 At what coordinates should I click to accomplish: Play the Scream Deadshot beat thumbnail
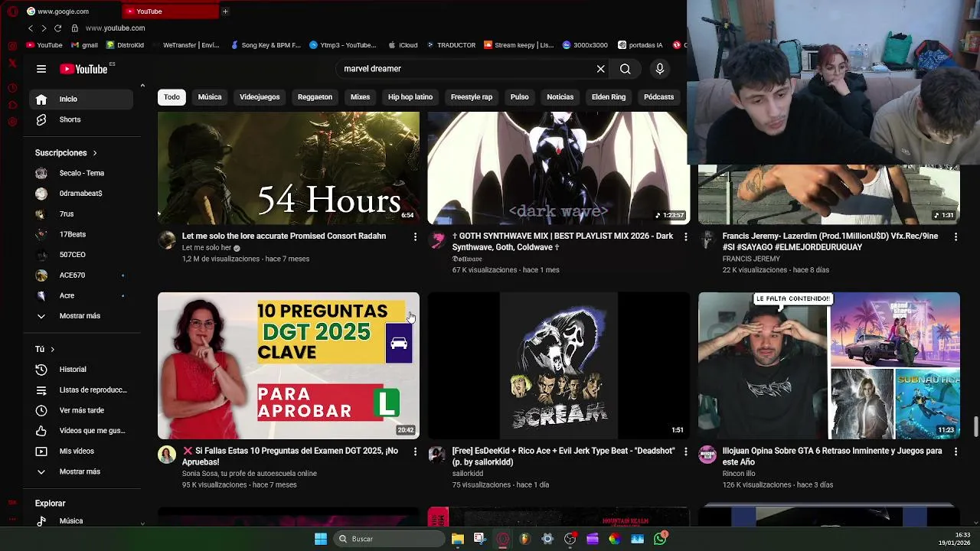[x=559, y=365]
